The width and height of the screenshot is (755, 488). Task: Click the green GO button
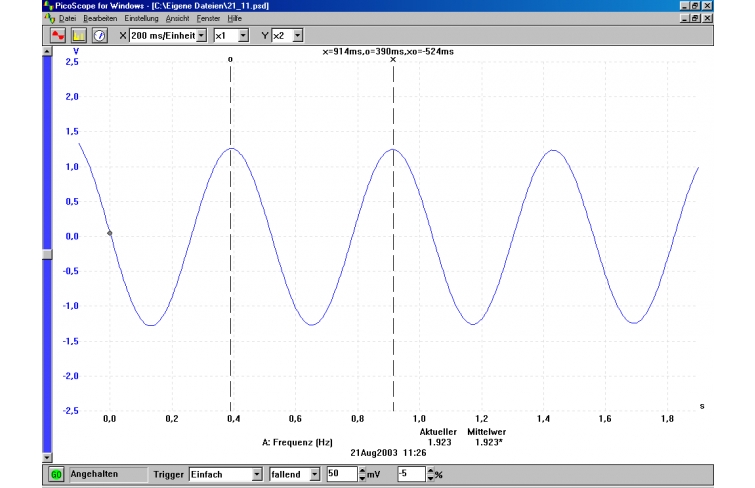click(x=56, y=475)
